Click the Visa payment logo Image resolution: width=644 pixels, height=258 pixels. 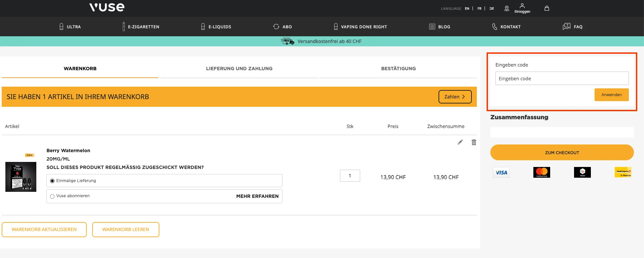[501, 172]
